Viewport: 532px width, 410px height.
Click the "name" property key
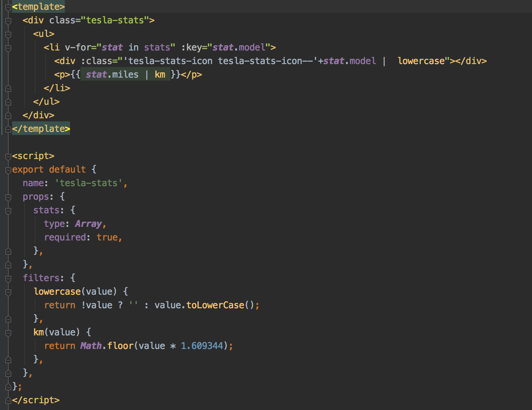(x=33, y=183)
